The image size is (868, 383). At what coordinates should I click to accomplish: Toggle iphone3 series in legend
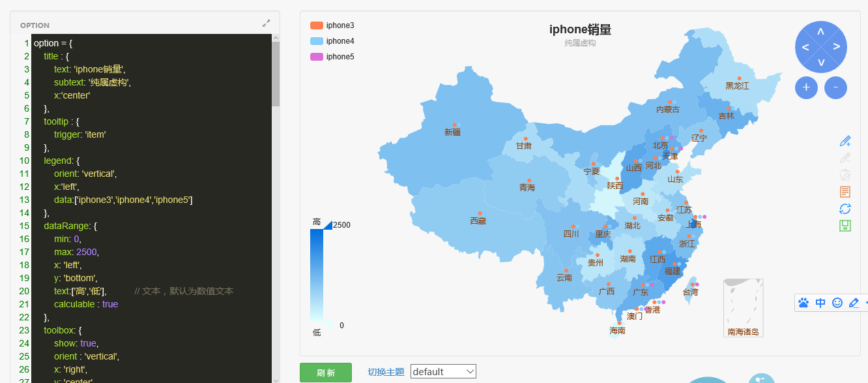332,25
